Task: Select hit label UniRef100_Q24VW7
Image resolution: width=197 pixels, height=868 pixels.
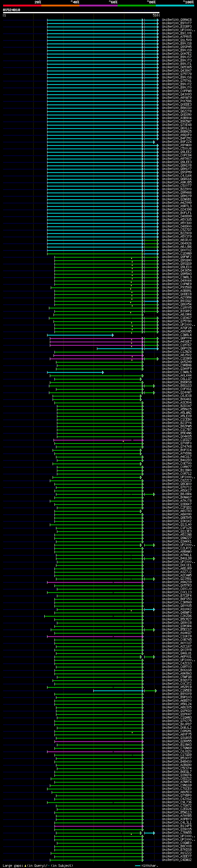Action: coord(177,393)
